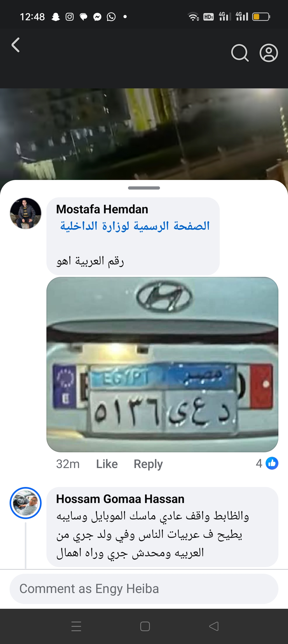288x644 pixels.
Task: Tap Android home square button
Action: click(x=145, y=626)
